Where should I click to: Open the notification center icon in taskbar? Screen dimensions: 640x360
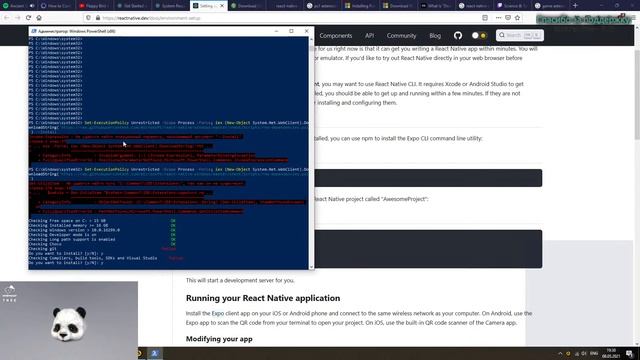click(x=630, y=353)
